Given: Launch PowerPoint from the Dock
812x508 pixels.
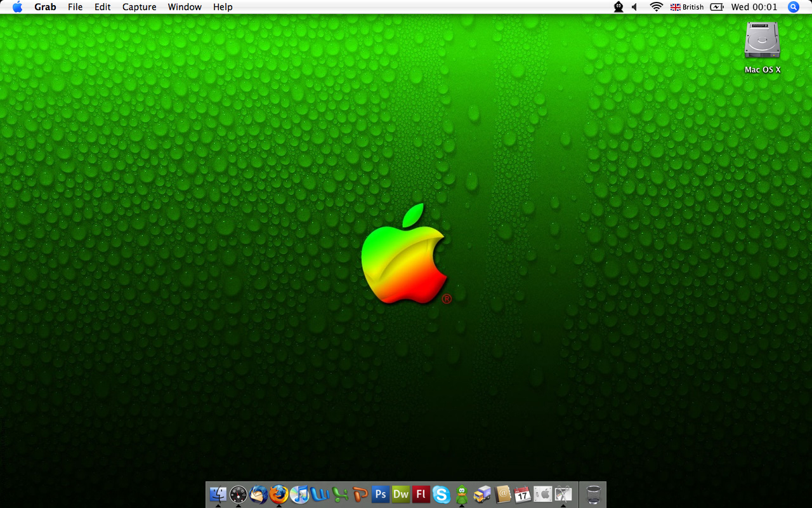Looking at the screenshot, I should [360, 494].
